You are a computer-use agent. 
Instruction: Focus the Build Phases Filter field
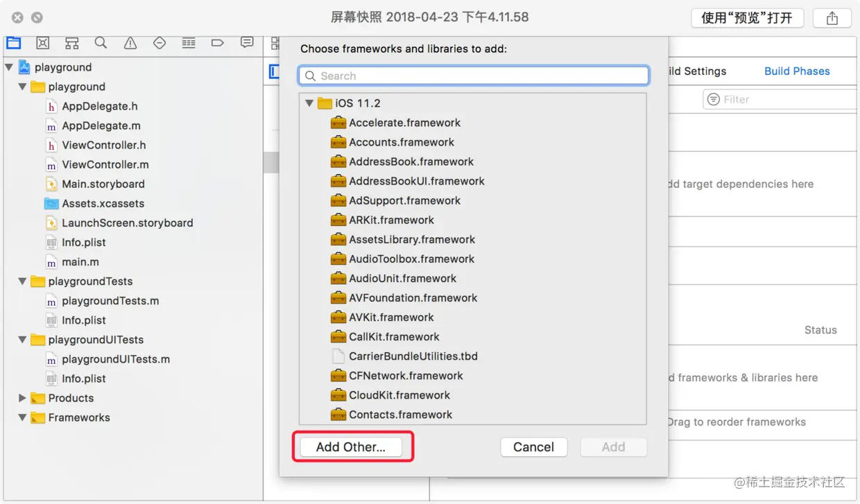pyautogui.click(x=781, y=100)
